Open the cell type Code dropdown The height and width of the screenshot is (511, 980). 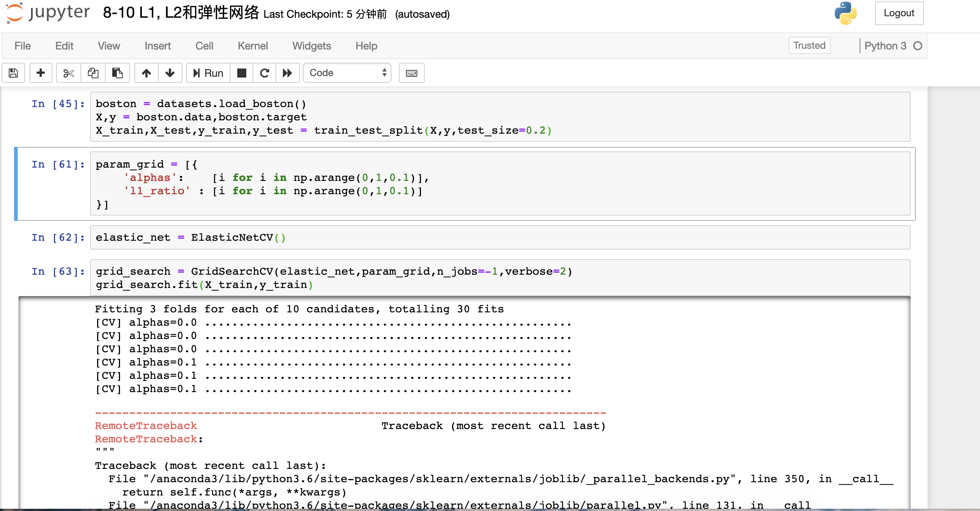click(x=347, y=73)
